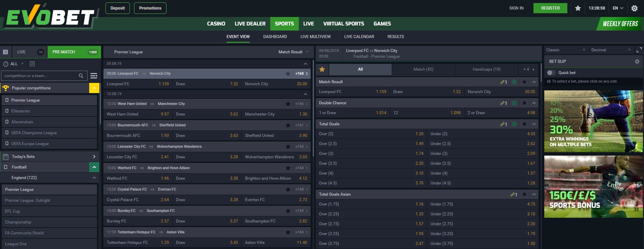644x249 pixels.
Task: Collapse the sidebar using the menu lines icon
Action: 94,76
